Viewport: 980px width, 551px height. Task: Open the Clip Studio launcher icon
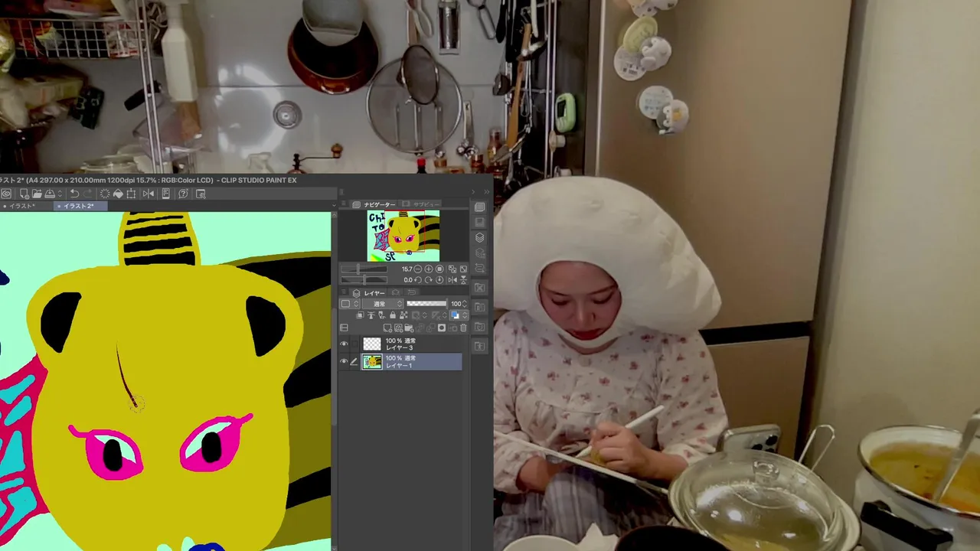point(6,193)
